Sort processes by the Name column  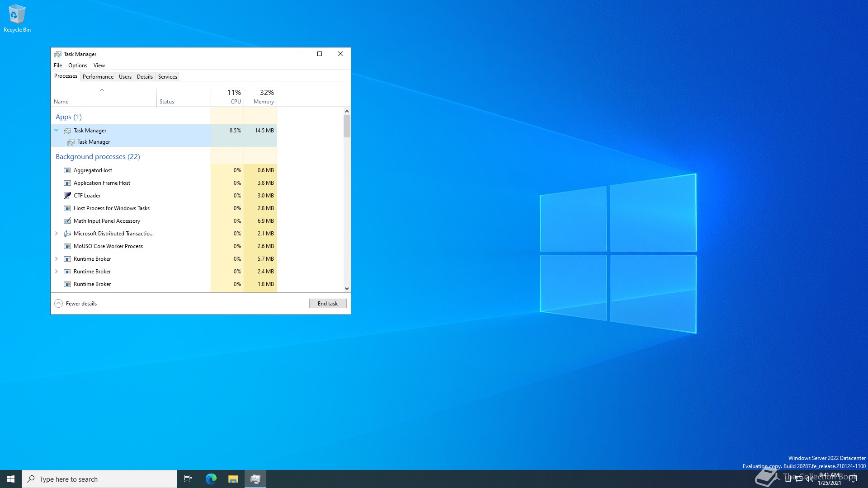point(104,97)
